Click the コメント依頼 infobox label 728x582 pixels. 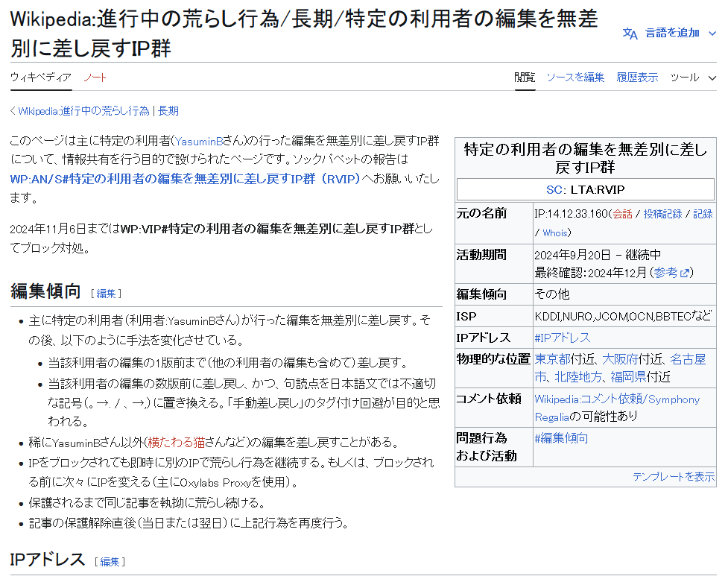tap(489, 399)
